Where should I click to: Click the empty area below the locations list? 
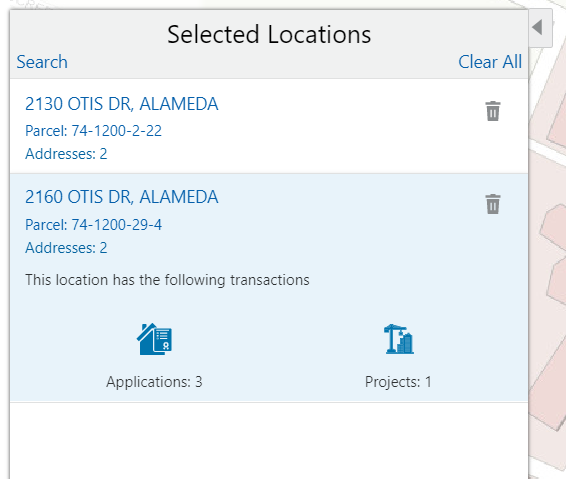(269, 440)
